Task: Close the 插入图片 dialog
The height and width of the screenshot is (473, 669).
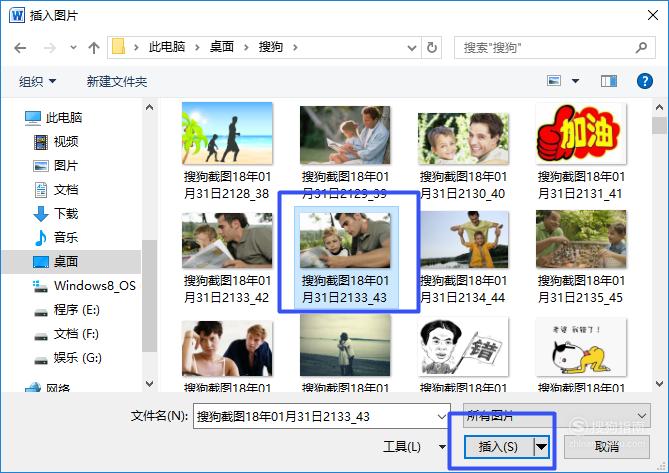Action: 653,15
